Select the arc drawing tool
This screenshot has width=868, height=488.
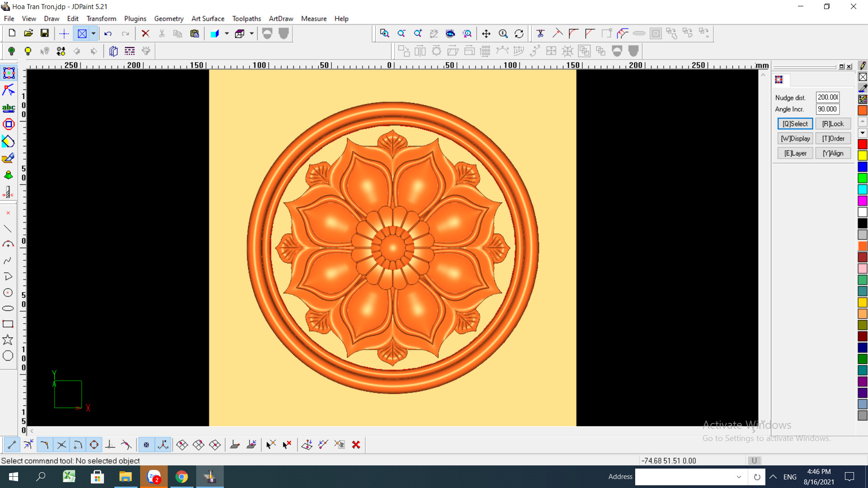pyautogui.click(x=8, y=244)
